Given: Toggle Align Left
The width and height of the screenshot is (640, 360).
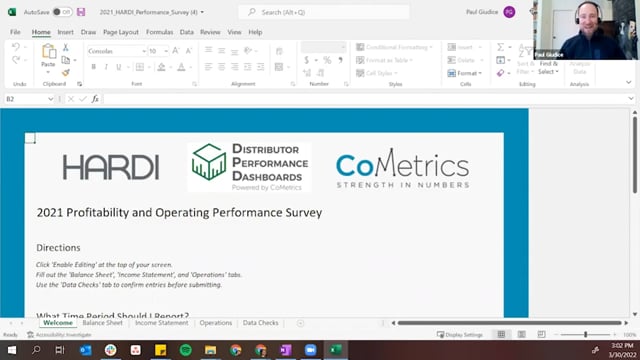Looking at the screenshot, I should pos(209,67).
